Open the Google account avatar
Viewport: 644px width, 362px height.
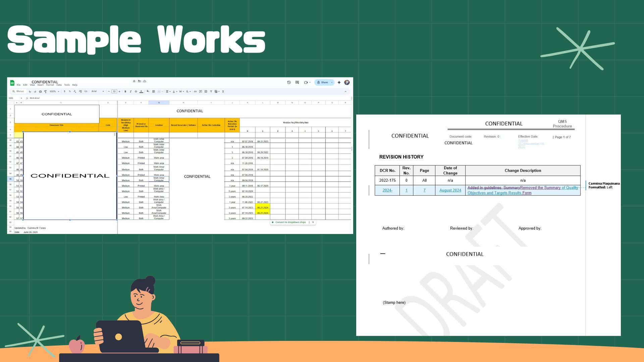click(x=347, y=82)
